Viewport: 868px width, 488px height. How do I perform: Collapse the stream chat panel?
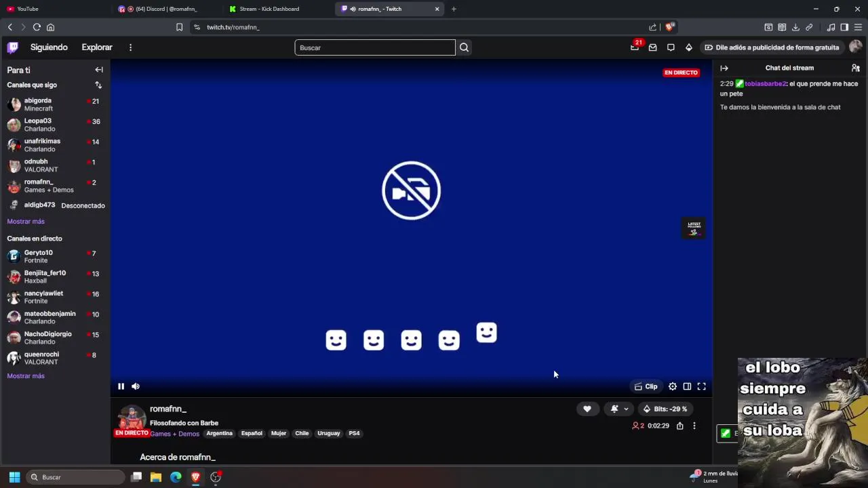coord(724,68)
